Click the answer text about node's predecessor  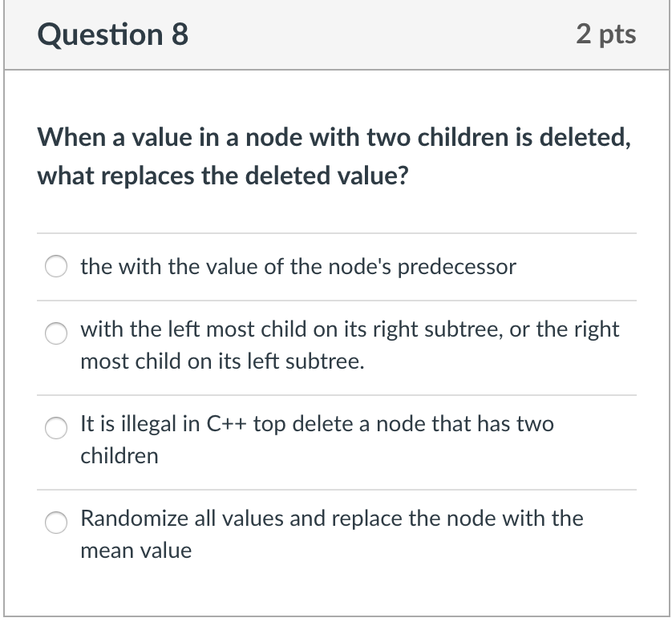coord(297,266)
